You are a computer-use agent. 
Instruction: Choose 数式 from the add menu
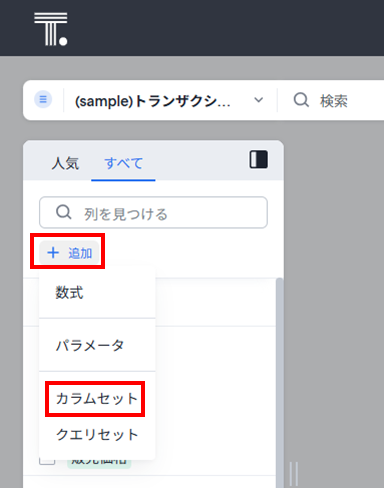(x=97, y=293)
